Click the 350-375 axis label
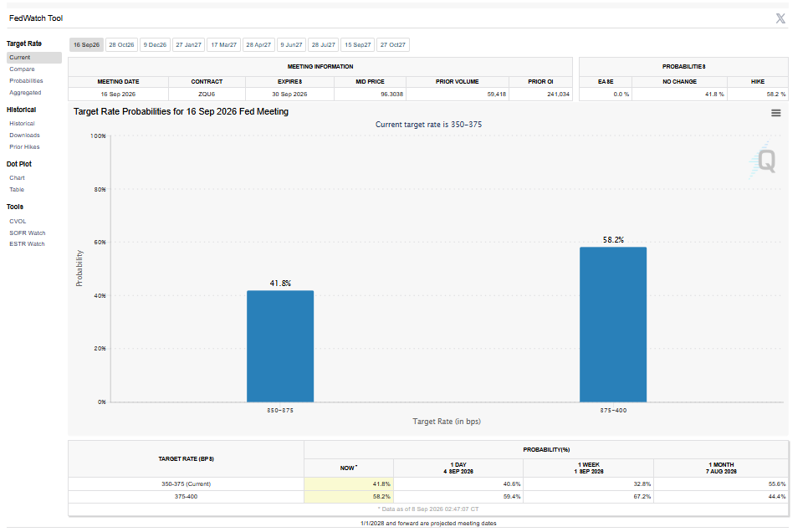Viewport: 808px width, 532px height. click(x=280, y=411)
